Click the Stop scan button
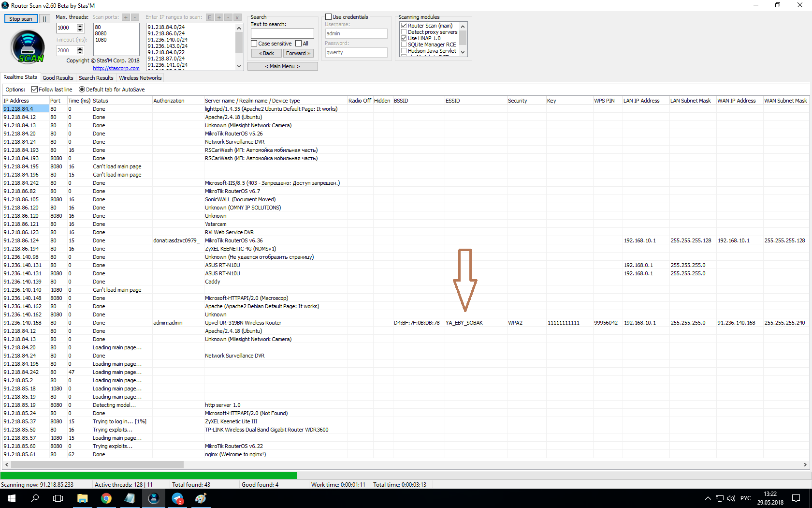The image size is (812, 508). pyautogui.click(x=21, y=19)
